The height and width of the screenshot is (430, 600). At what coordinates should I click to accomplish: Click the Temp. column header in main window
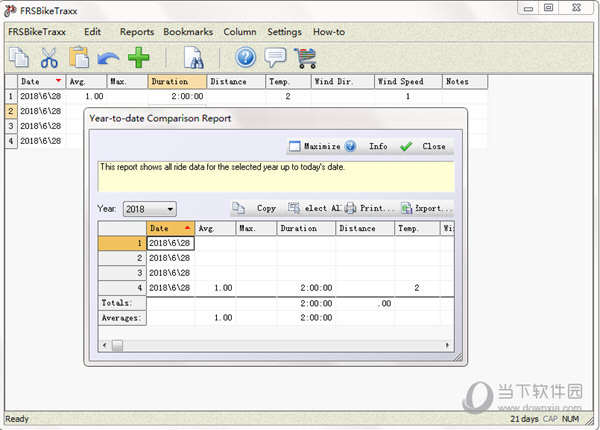click(288, 81)
